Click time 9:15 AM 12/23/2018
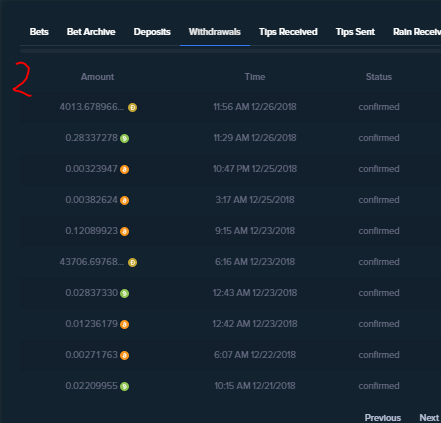441x423 pixels. (255, 231)
